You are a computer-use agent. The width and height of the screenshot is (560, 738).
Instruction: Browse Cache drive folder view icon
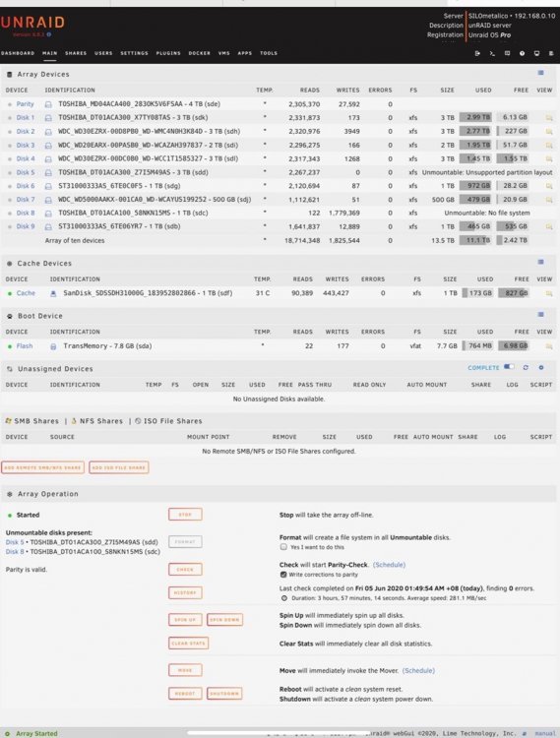click(x=549, y=293)
